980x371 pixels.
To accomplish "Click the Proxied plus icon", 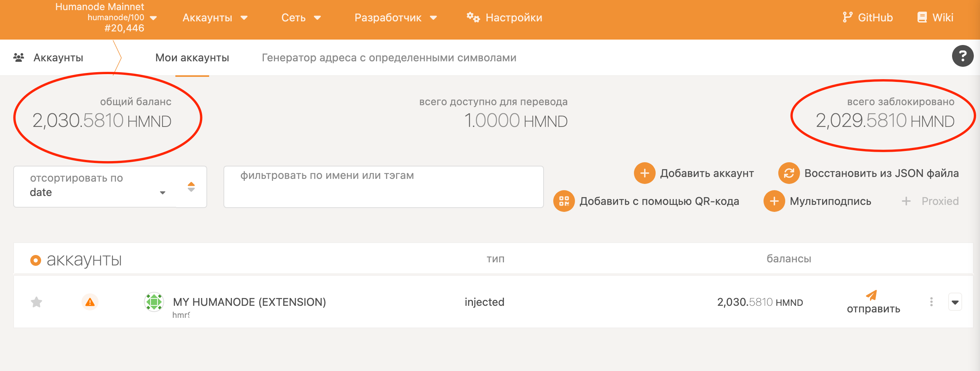I will point(906,201).
